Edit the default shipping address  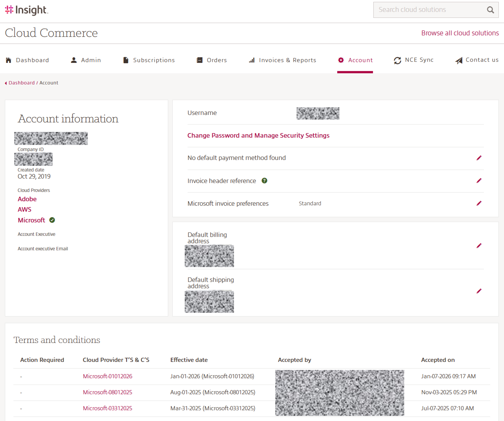point(479,291)
